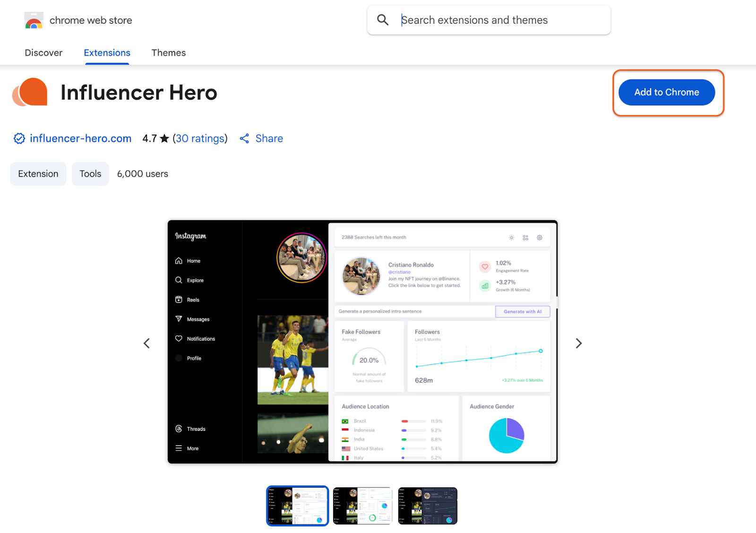Click the Add to Chrome button
The image size is (756, 533).
[667, 92]
